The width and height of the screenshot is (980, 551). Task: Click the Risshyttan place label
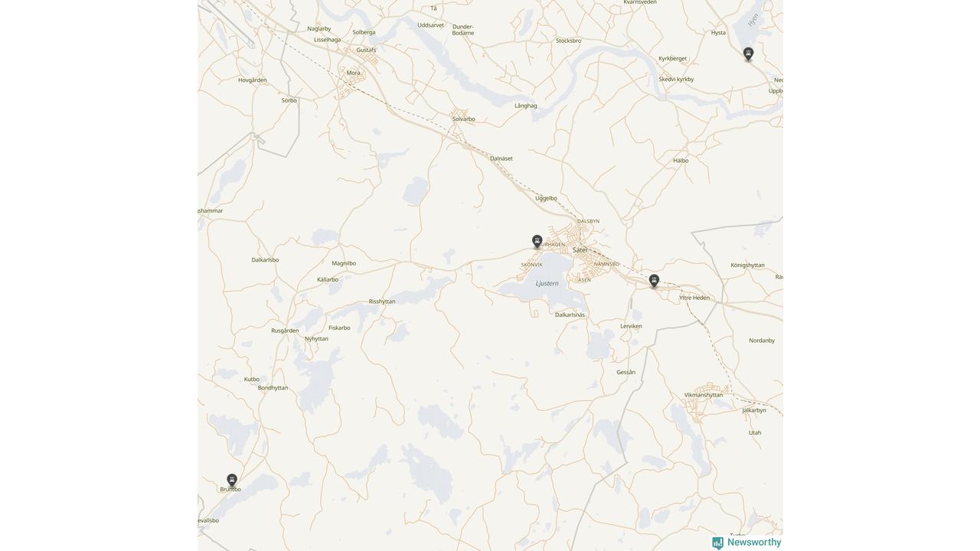pyautogui.click(x=382, y=302)
